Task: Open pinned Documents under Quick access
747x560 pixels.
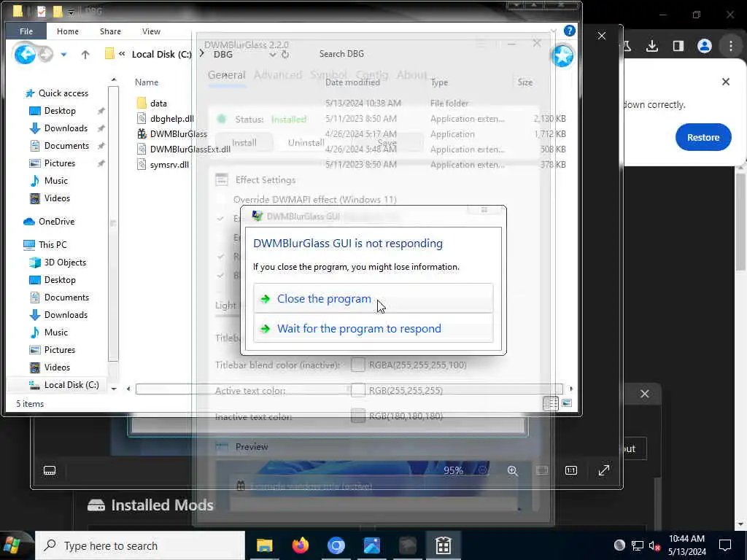Action: pyautogui.click(x=66, y=146)
